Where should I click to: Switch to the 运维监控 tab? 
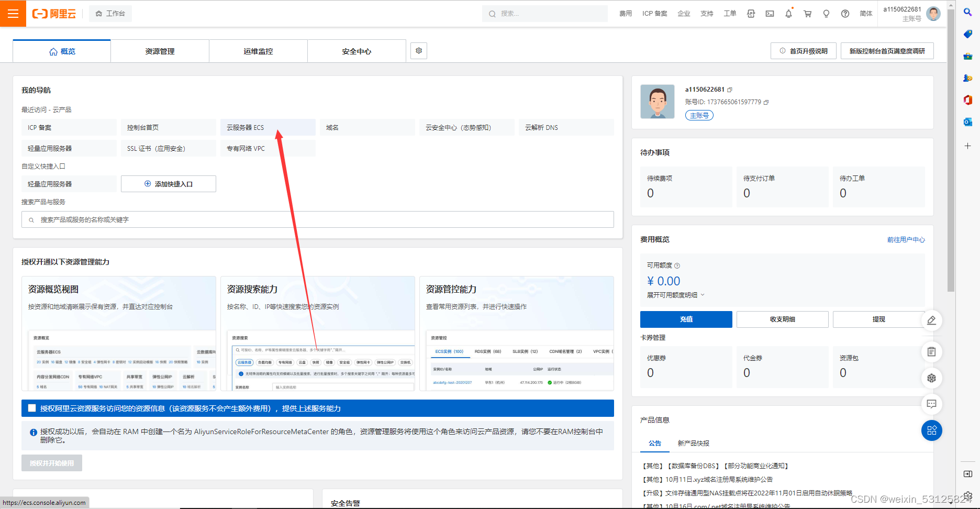click(258, 51)
